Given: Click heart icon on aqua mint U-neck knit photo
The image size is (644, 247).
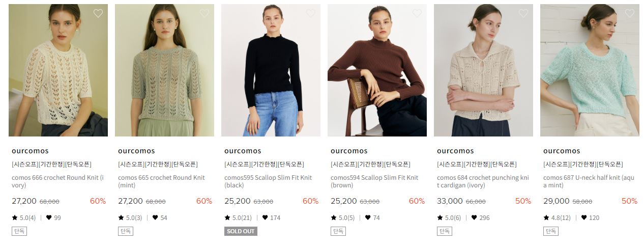Looking at the screenshot, I should pyautogui.click(x=630, y=13).
